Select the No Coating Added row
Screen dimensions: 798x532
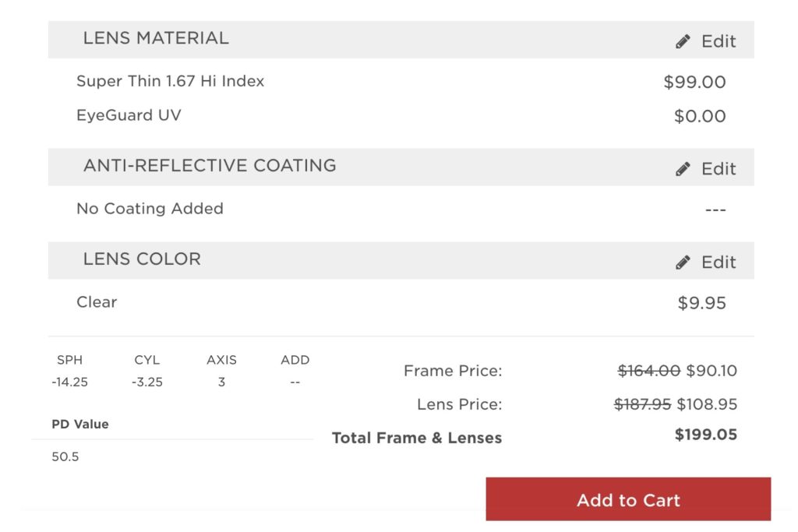(149, 209)
